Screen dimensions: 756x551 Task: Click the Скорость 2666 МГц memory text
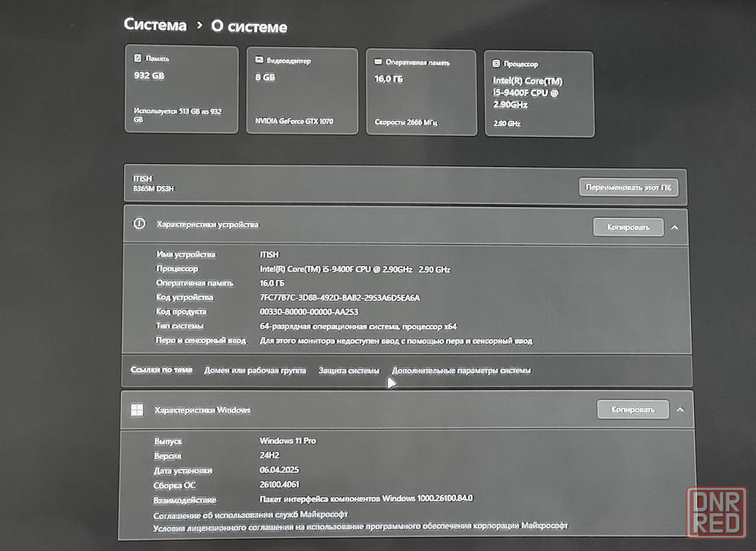coord(406,122)
